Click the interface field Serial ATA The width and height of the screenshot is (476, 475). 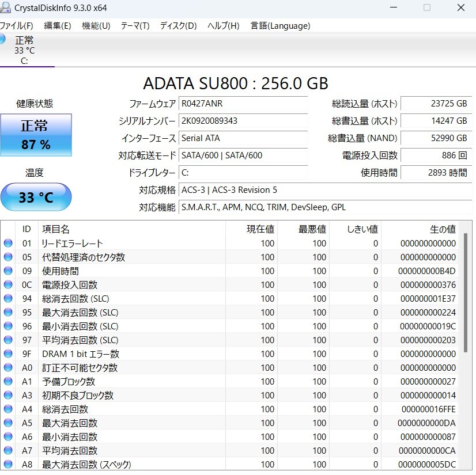[243, 138]
